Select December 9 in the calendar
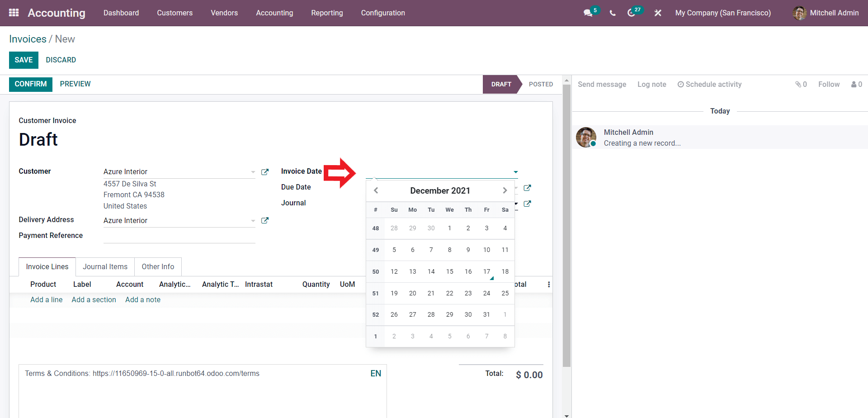The image size is (868, 418). (468, 250)
